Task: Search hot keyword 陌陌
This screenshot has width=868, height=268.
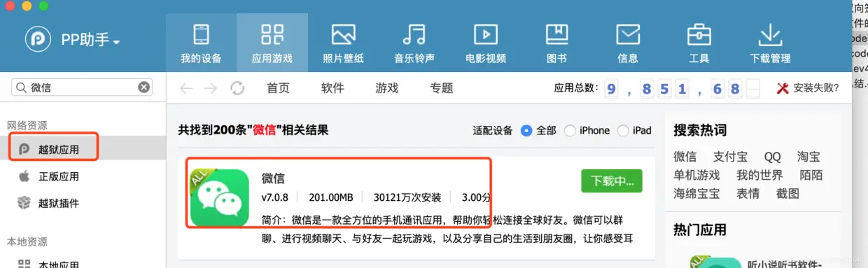Action: (x=811, y=175)
